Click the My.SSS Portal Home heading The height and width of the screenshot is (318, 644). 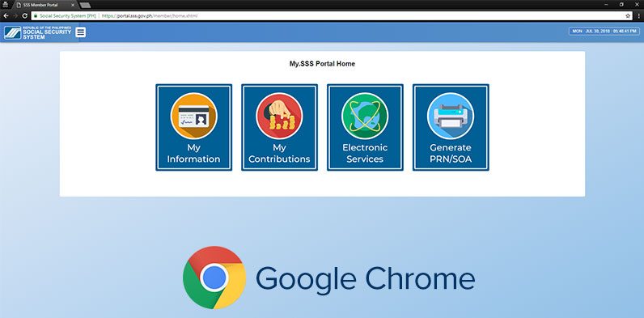click(x=322, y=64)
